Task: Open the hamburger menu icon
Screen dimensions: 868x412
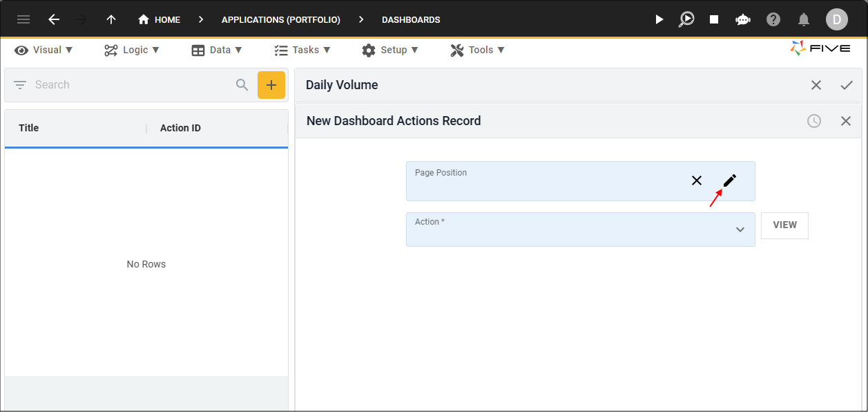Action: 23,19
